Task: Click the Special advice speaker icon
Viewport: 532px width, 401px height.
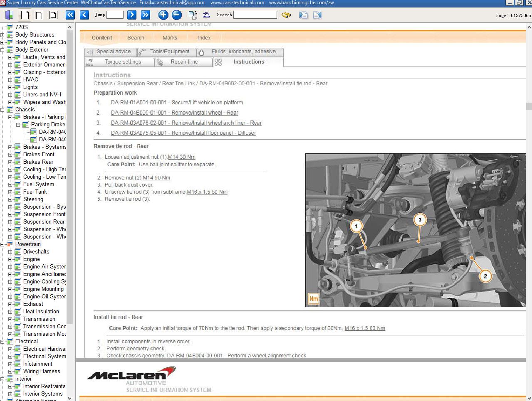Action: click(90, 52)
